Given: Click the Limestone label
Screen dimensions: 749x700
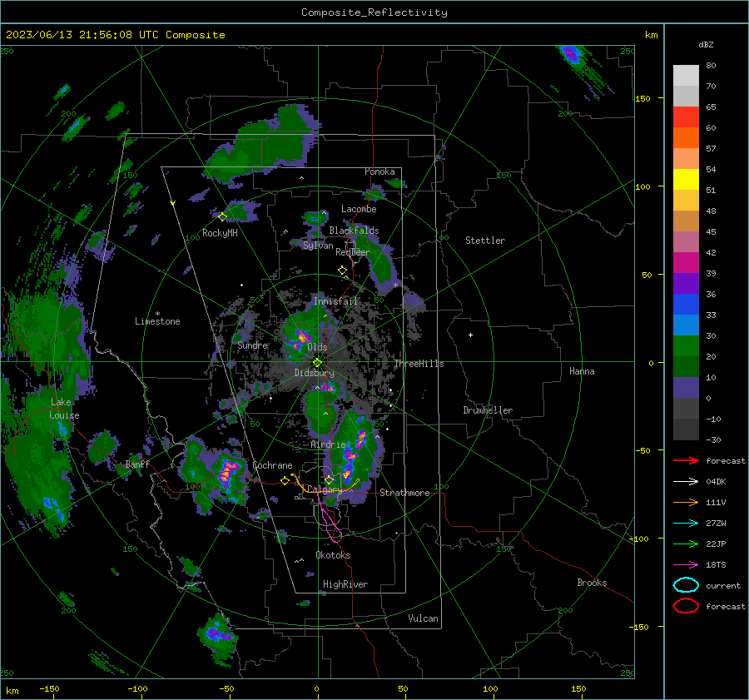Looking at the screenshot, I should [x=157, y=321].
